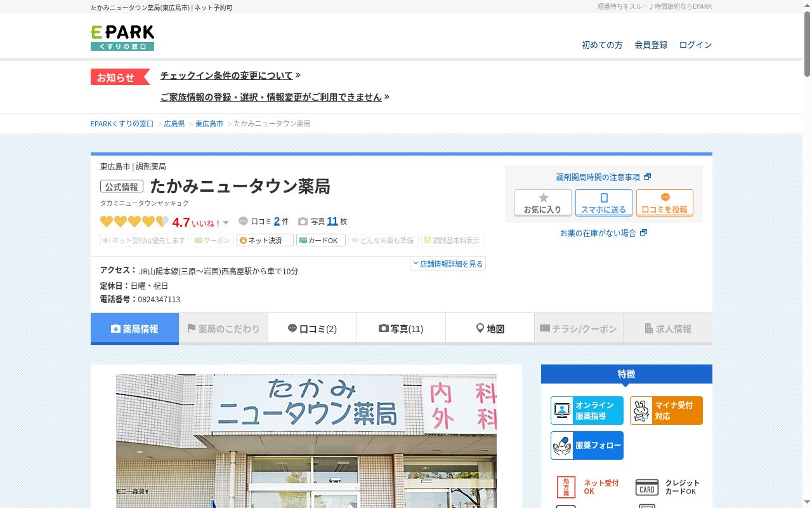Switch to the 口コミ(2) tab
812x508 pixels.
coord(312,329)
